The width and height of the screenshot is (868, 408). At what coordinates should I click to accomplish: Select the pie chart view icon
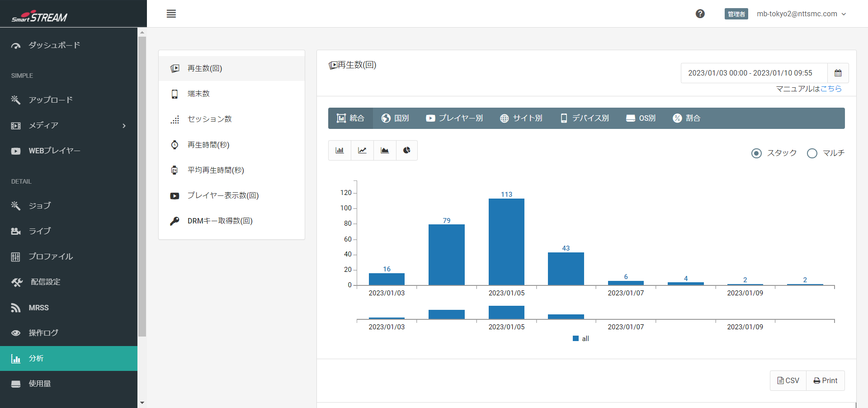tap(407, 150)
